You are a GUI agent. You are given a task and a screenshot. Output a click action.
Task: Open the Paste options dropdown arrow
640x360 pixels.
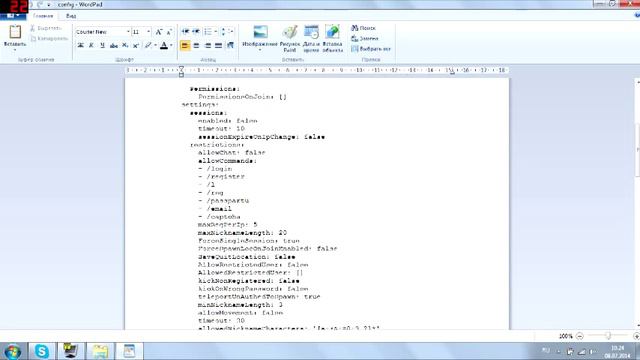pyautogui.click(x=15, y=50)
